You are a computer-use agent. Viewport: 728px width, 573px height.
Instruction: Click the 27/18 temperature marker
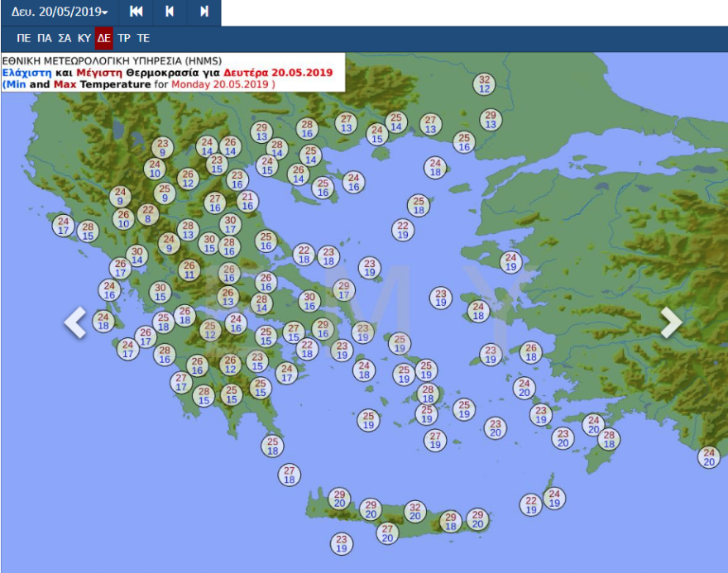(x=290, y=475)
